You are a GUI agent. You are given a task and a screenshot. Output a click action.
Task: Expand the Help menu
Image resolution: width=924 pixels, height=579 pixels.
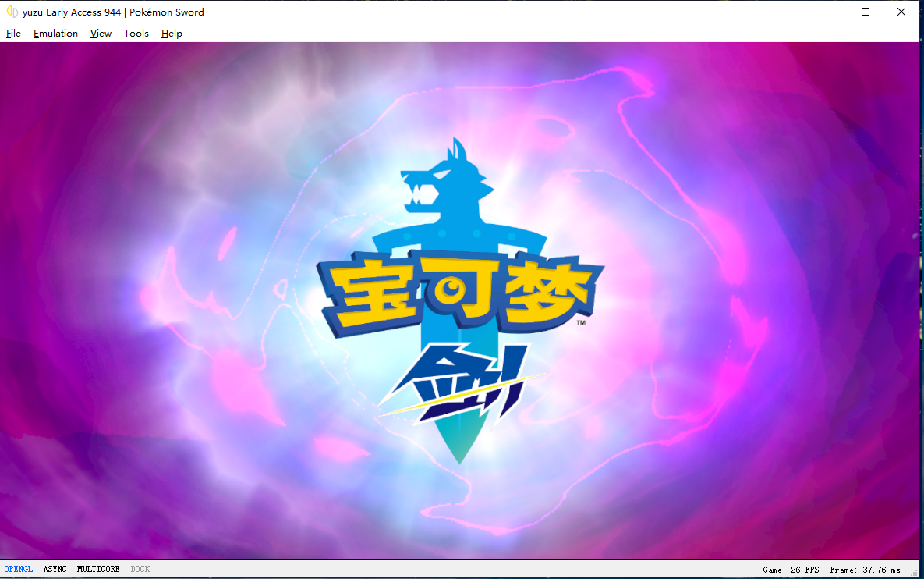click(x=172, y=34)
